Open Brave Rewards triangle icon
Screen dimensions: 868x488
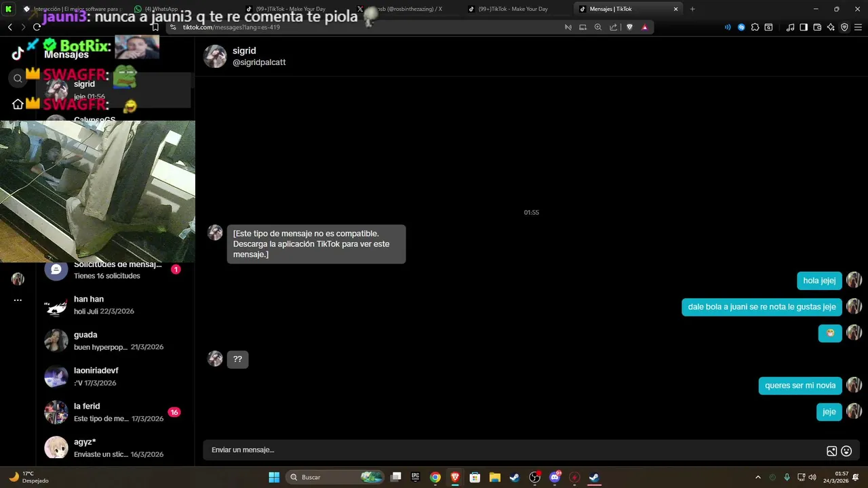(645, 27)
